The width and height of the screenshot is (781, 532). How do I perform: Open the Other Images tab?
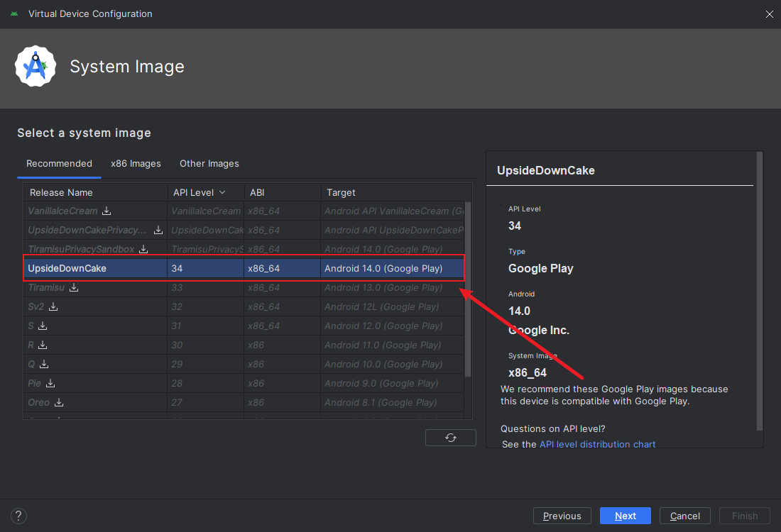point(209,163)
